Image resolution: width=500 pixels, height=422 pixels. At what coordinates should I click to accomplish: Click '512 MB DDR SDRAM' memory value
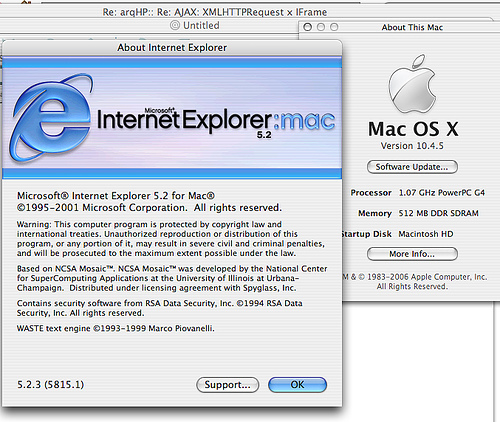coord(439,213)
